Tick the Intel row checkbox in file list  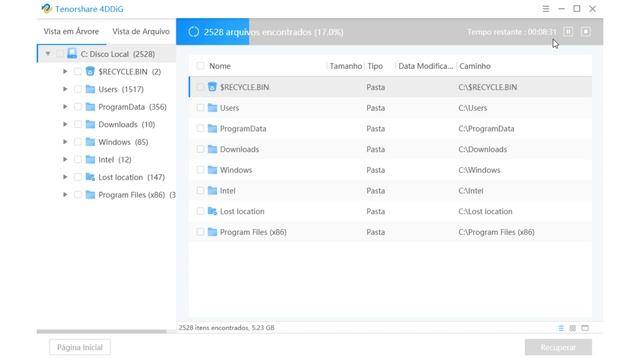200,191
